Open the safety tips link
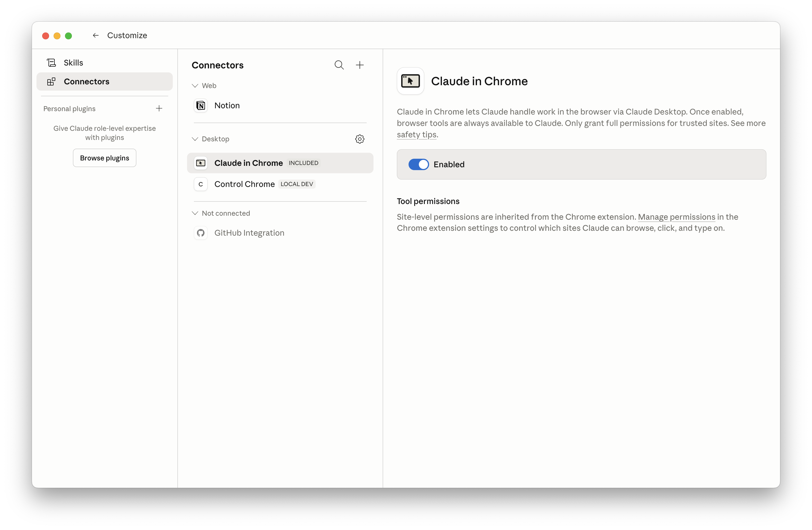 point(416,135)
